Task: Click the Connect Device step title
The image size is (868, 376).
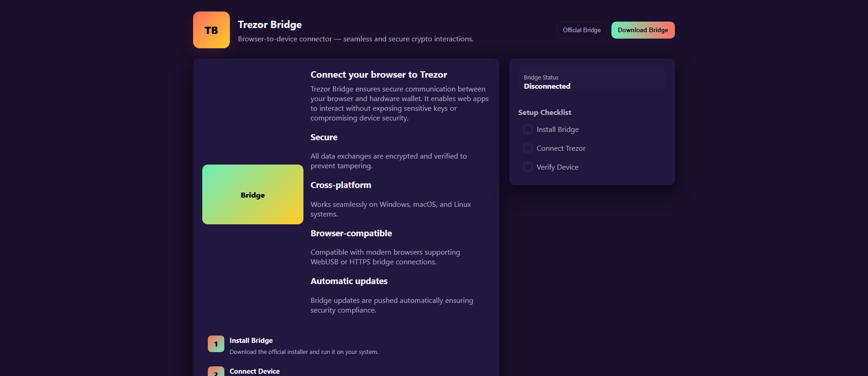Action: (255, 371)
